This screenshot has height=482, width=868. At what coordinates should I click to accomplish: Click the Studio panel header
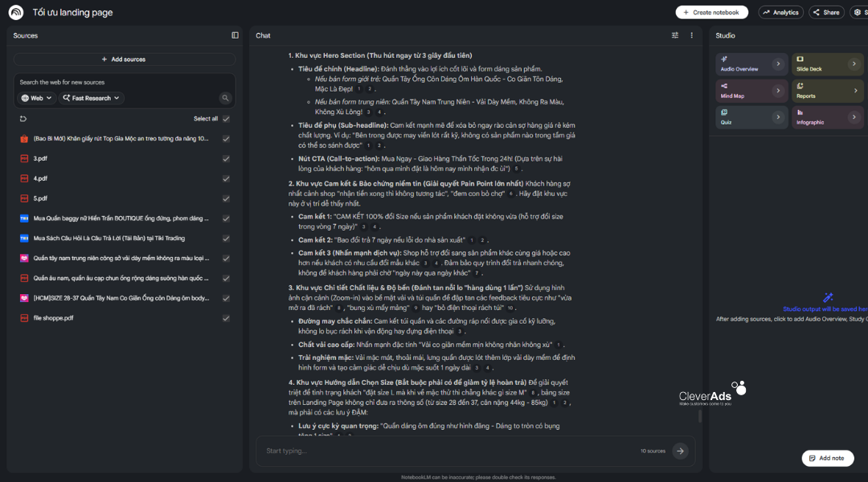tap(725, 35)
